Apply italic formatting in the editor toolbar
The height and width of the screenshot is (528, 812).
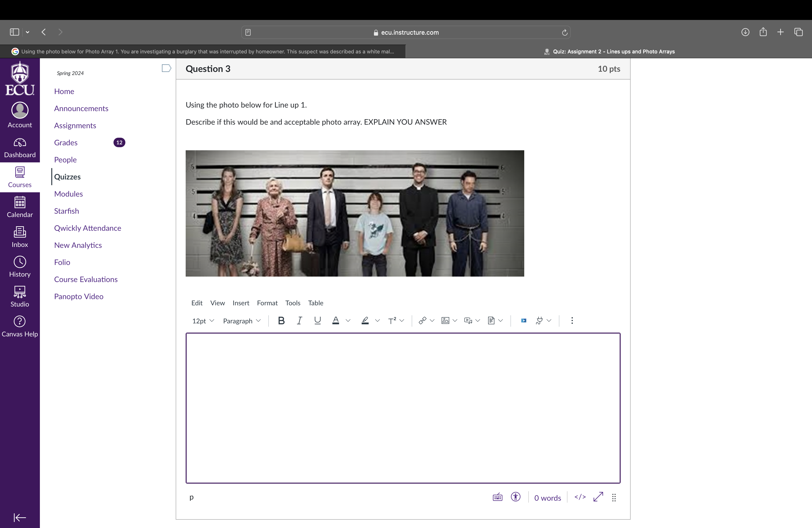click(x=299, y=321)
